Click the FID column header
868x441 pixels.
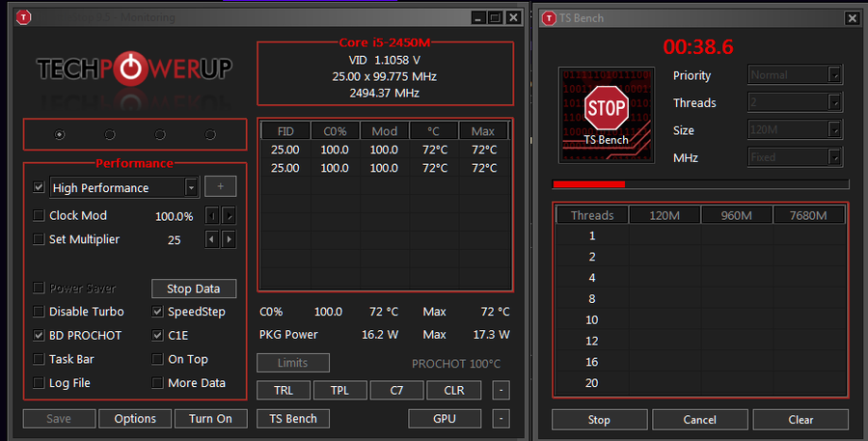click(x=285, y=131)
